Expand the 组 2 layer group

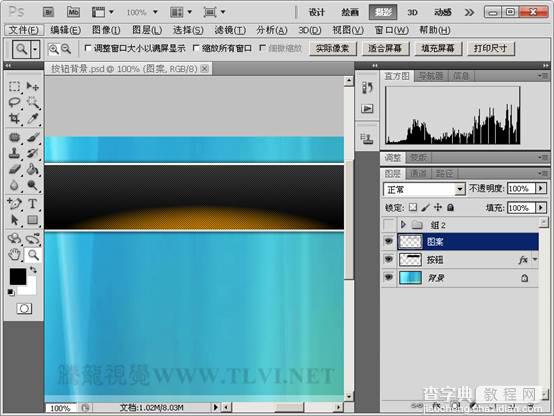403,224
